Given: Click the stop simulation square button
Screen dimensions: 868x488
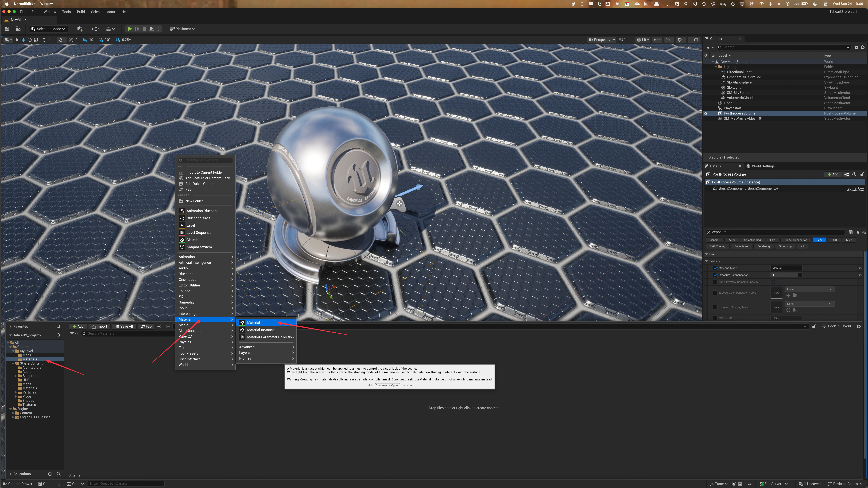Looking at the screenshot, I should tap(144, 29).
